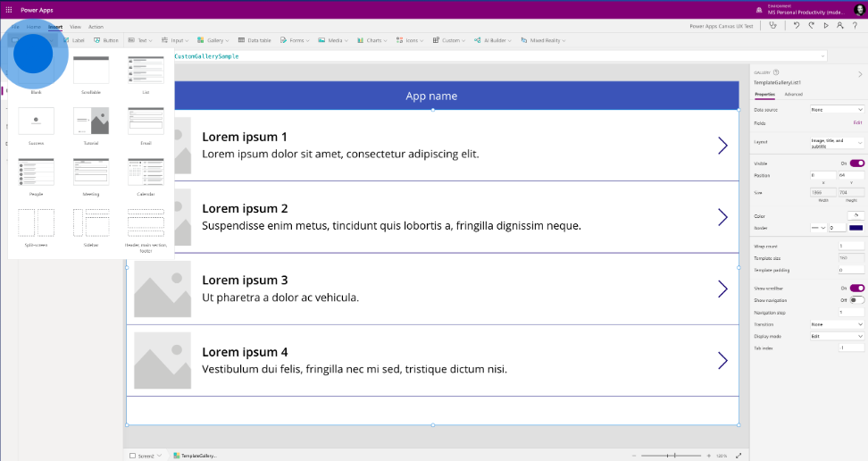Click the Undo icon in top toolbar
The width and height of the screenshot is (868, 461).
click(x=797, y=26)
